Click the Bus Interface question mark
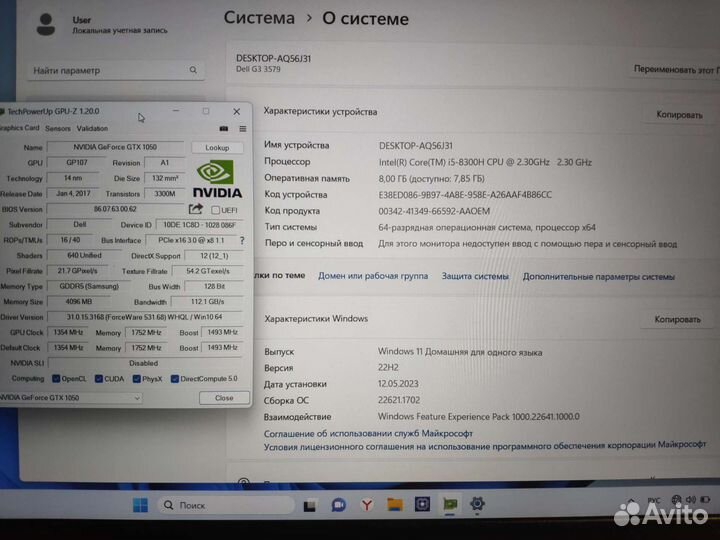Image resolution: width=720 pixels, height=540 pixels. click(x=242, y=240)
